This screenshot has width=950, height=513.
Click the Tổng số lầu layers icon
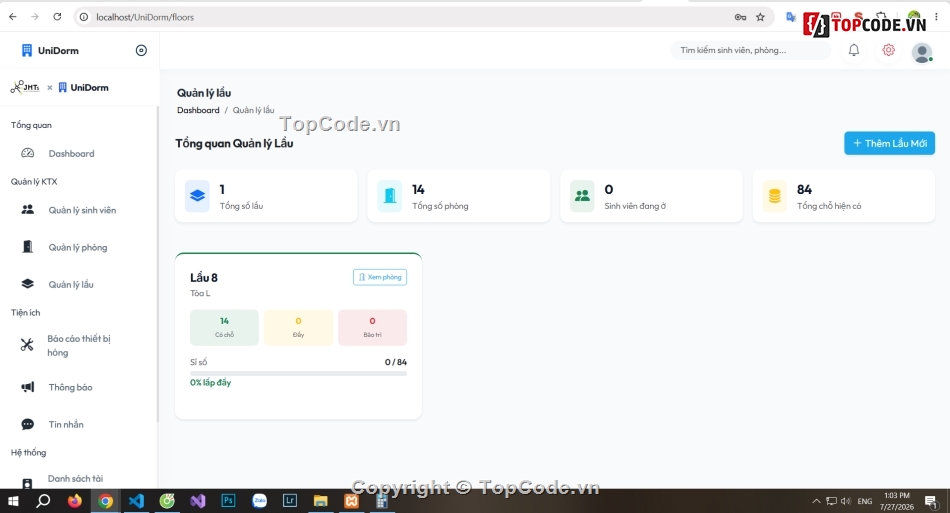pos(198,196)
